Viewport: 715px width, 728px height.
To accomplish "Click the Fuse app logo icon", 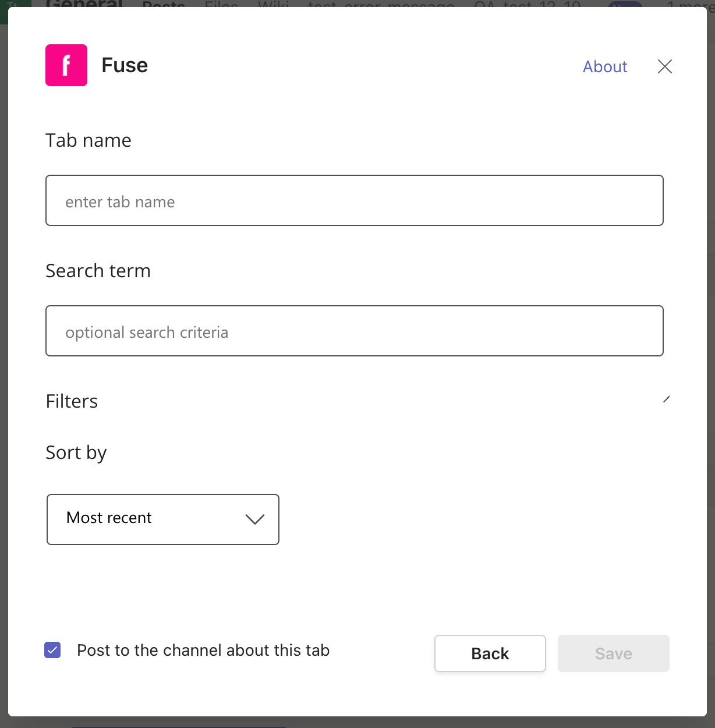I will click(66, 65).
